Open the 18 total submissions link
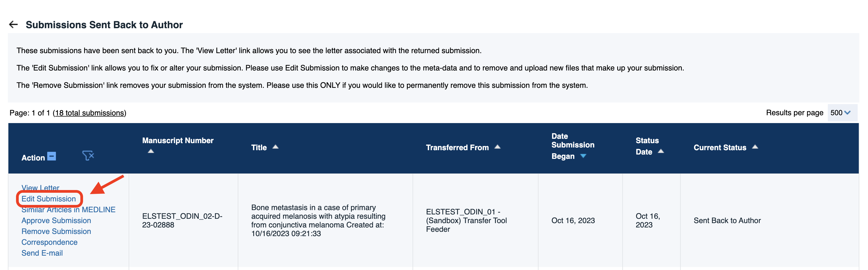Screen dimensions: 868x270 90,113
